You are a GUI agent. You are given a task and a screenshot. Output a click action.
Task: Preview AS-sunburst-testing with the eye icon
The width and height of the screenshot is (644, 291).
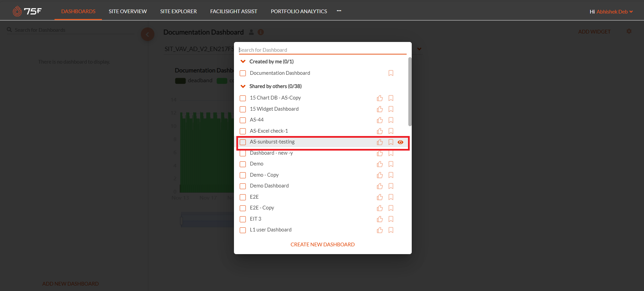[x=401, y=142]
